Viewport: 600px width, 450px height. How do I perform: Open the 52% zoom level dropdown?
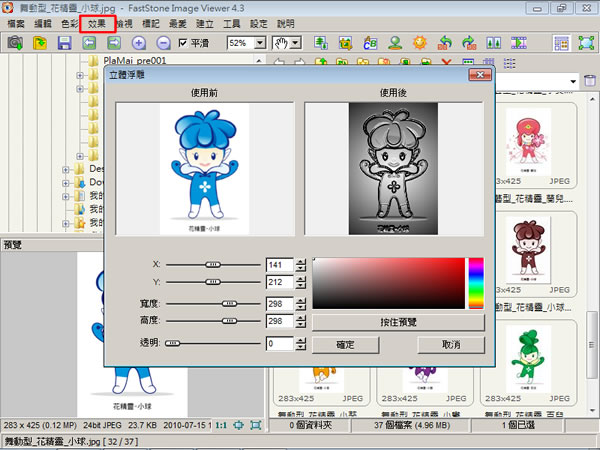[x=260, y=44]
